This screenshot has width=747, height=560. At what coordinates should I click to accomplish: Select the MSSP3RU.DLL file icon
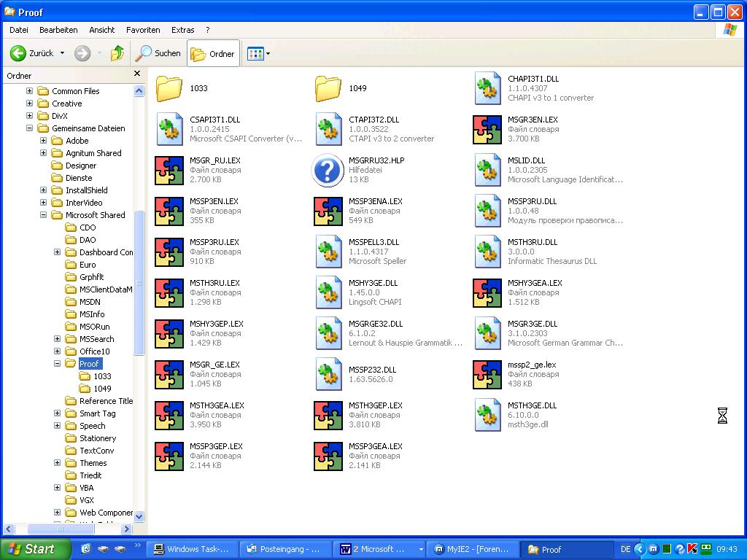pos(487,211)
